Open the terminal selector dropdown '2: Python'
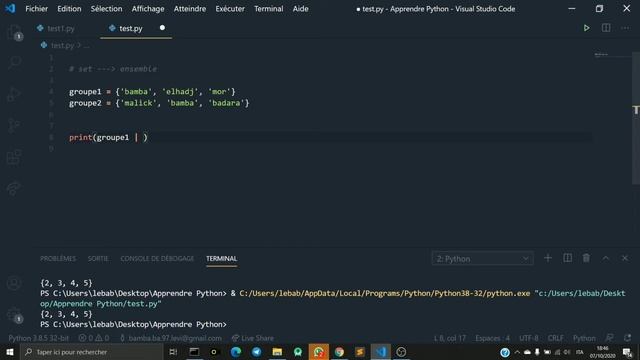640x360 pixels. pyautogui.click(x=482, y=259)
